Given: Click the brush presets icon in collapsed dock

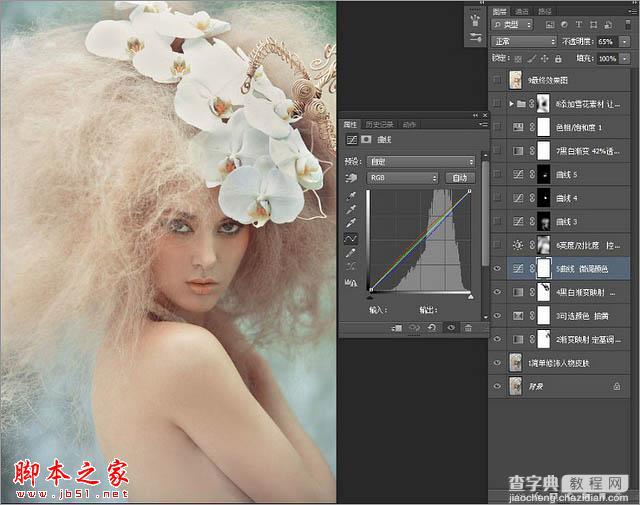Looking at the screenshot, I should point(475,20).
